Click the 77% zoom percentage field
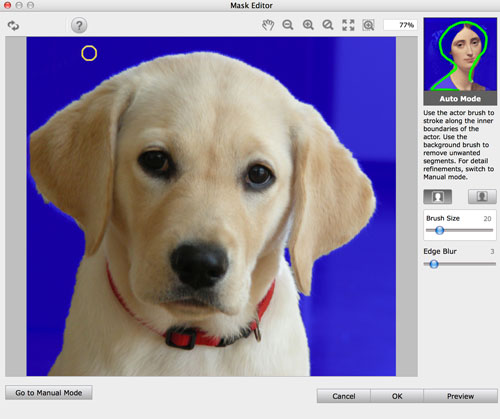 coord(400,25)
